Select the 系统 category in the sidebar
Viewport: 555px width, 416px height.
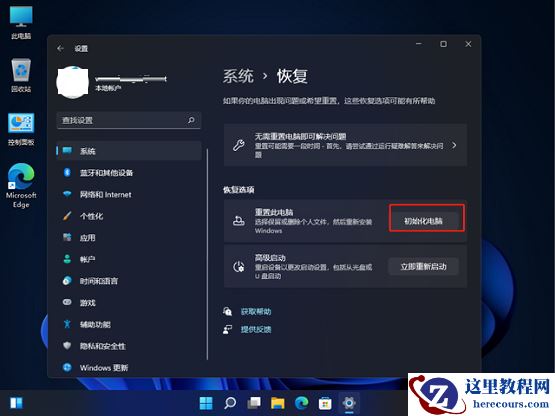(129, 151)
